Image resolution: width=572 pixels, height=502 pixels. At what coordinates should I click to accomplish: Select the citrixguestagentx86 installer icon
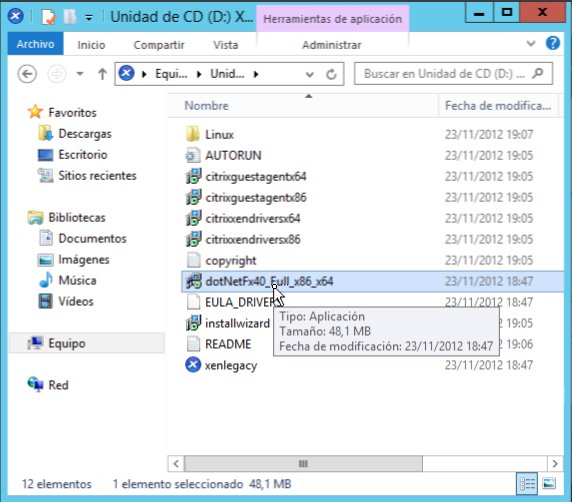coord(193,197)
